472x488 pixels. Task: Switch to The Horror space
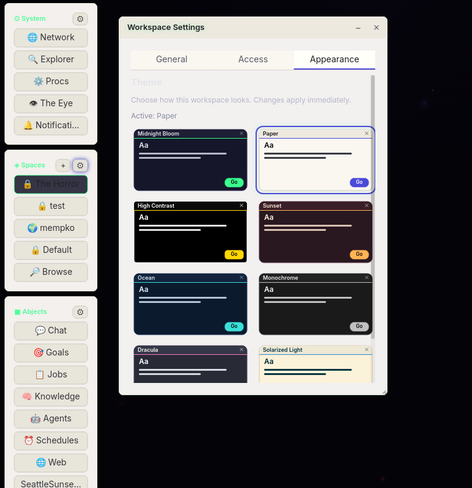(x=51, y=184)
